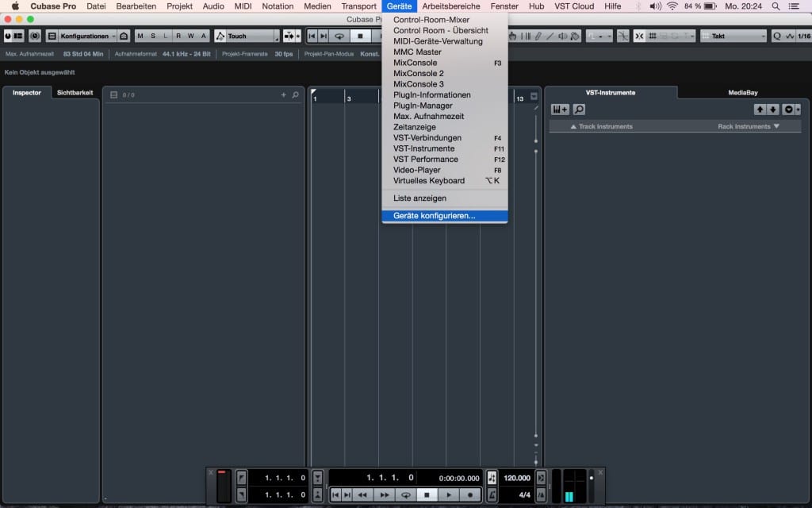Click the down arrow in VST-Instrumente panel
The width and height of the screenshot is (812, 508).
click(772, 110)
